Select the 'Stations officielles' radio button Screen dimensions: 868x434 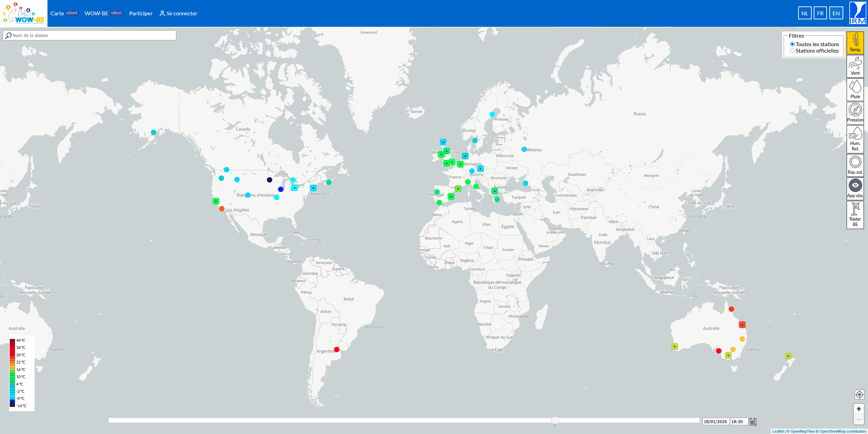(792, 51)
